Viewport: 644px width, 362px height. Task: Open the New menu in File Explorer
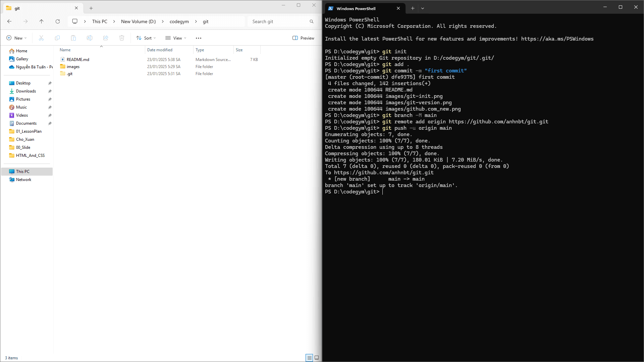16,38
